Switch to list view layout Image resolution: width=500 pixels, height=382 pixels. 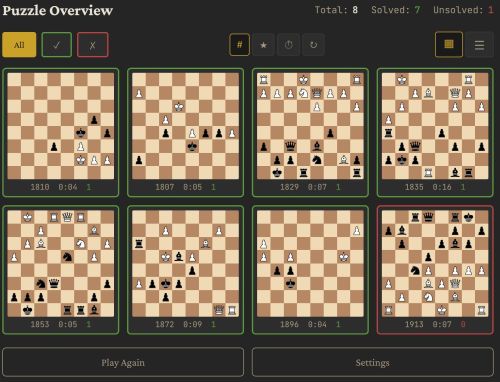coord(479,45)
